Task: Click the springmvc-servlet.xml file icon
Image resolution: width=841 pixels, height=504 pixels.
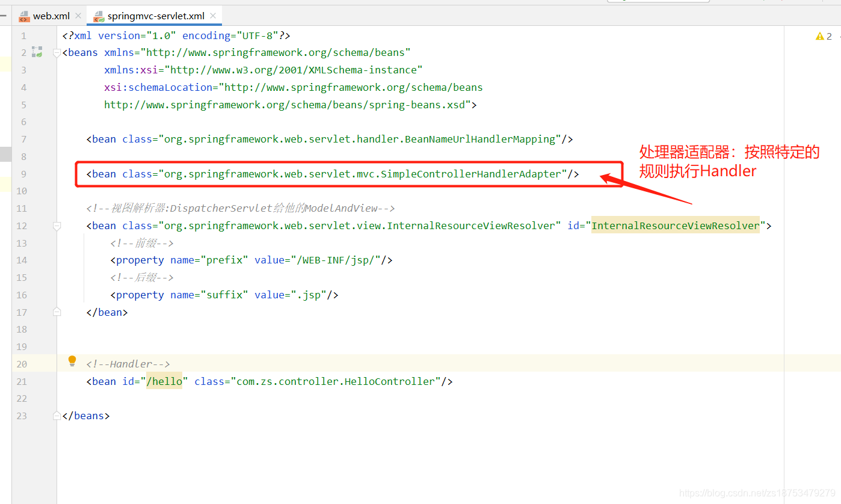Action: [x=99, y=16]
